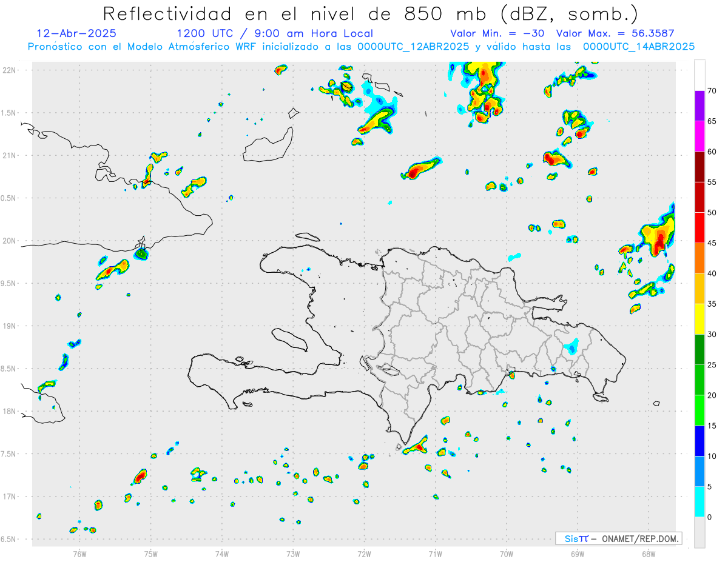728x562 pixels.
Task: Click the colorbar label '20'
Action: point(712,395)
